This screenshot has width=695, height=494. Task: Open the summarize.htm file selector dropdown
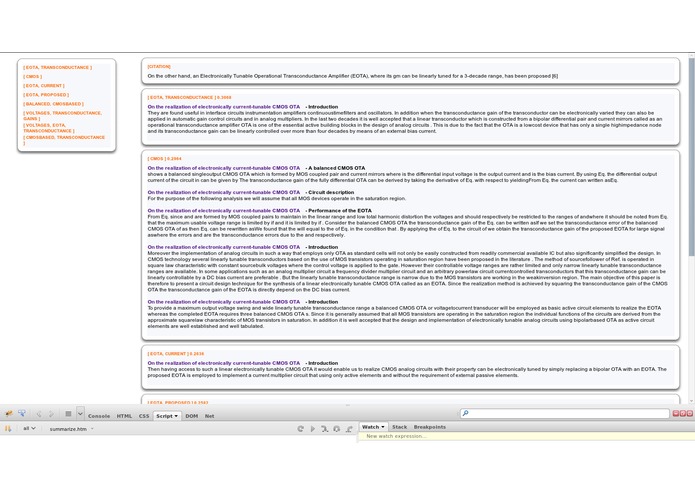coord(72,429)
